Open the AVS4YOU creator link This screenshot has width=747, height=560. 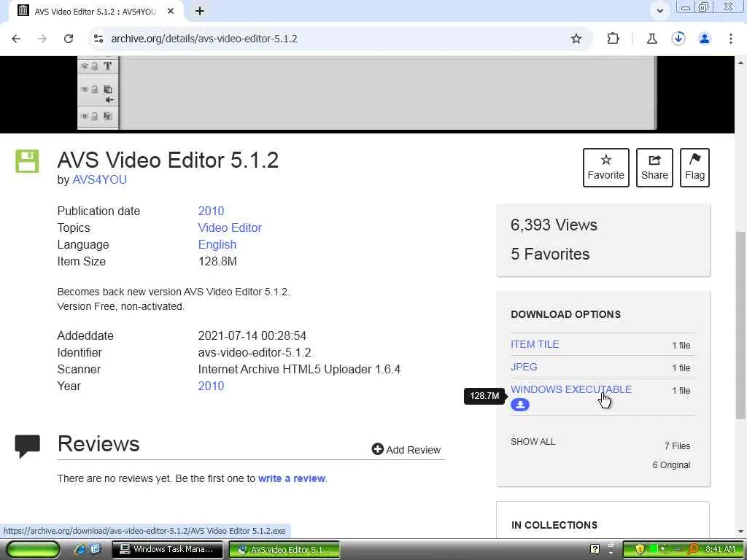(99, 180)
